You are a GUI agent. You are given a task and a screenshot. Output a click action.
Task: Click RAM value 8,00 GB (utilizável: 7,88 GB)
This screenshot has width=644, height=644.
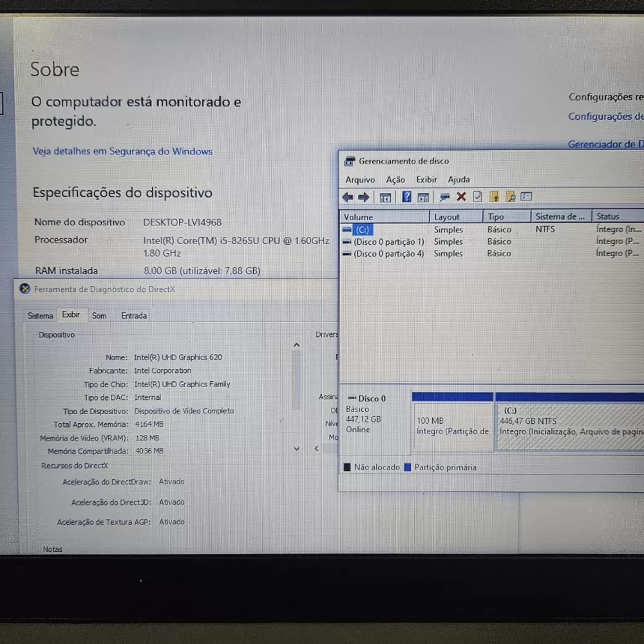point(202,270)
